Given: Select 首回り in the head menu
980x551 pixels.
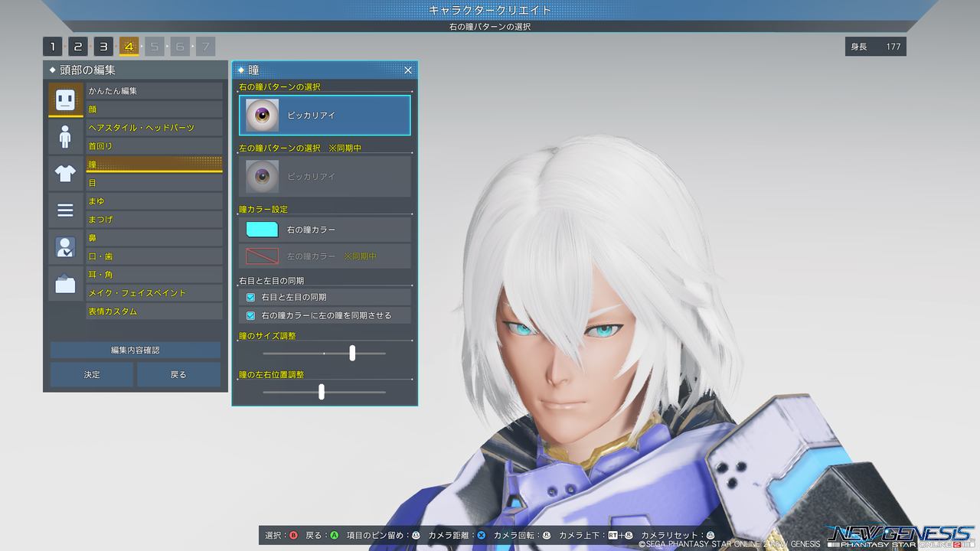Looking at the screenshot, I should point(154,146).
